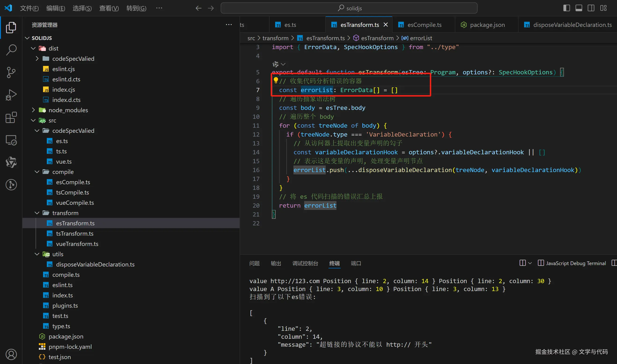This screenshot has width=617, height=364.
Task: Split the terminal panel
Action: [522, 263]
